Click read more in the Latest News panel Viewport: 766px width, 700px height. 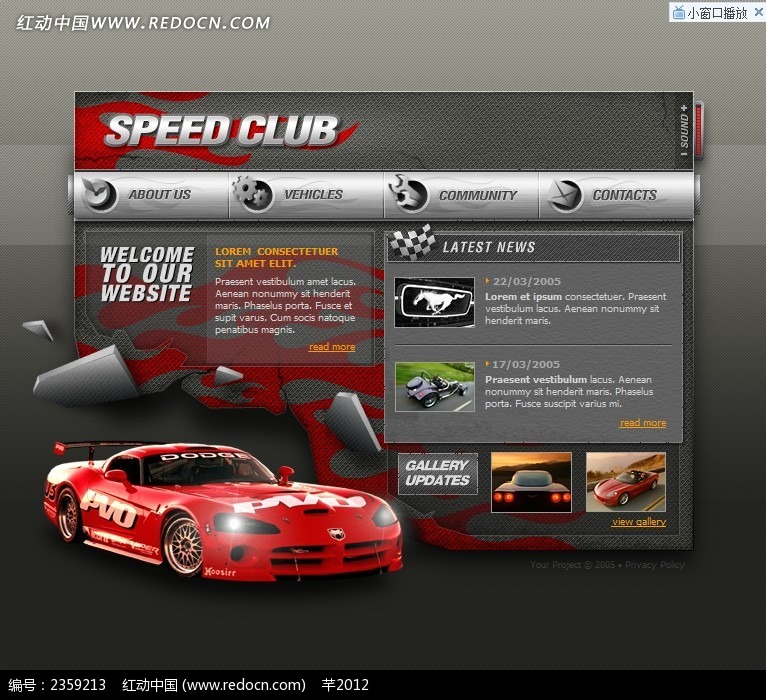pyautogui.click(x=643, y=423)
